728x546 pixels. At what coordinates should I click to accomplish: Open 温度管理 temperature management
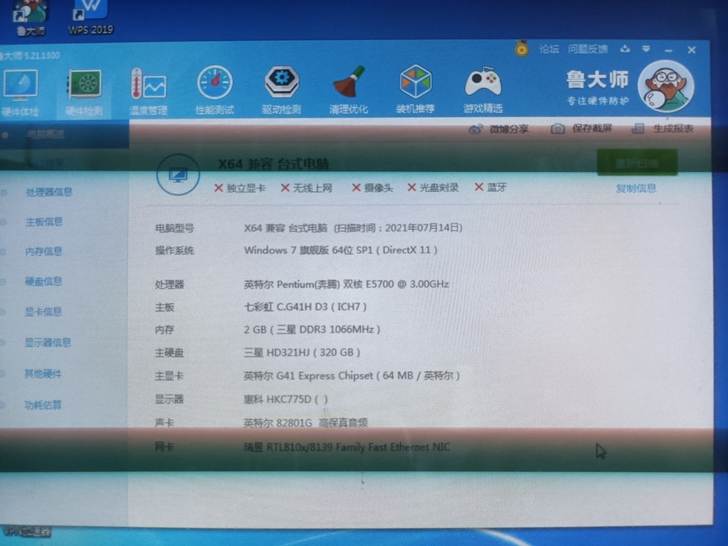[149, 91]
